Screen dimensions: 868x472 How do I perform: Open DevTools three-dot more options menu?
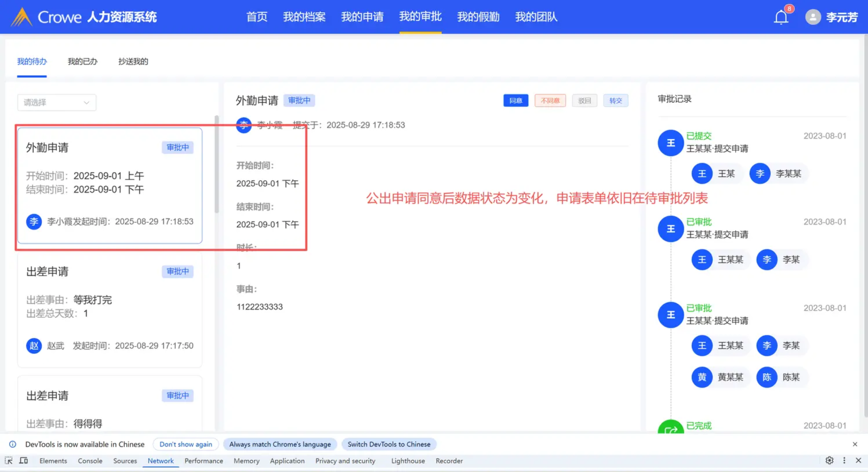(x=844, y=461)
